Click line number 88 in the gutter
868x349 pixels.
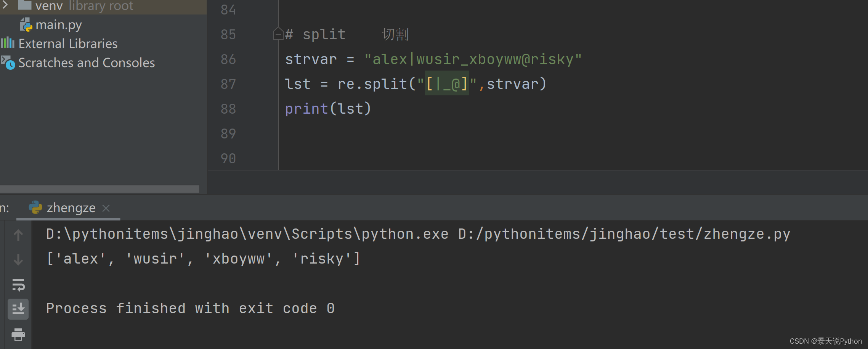point(228,109)
